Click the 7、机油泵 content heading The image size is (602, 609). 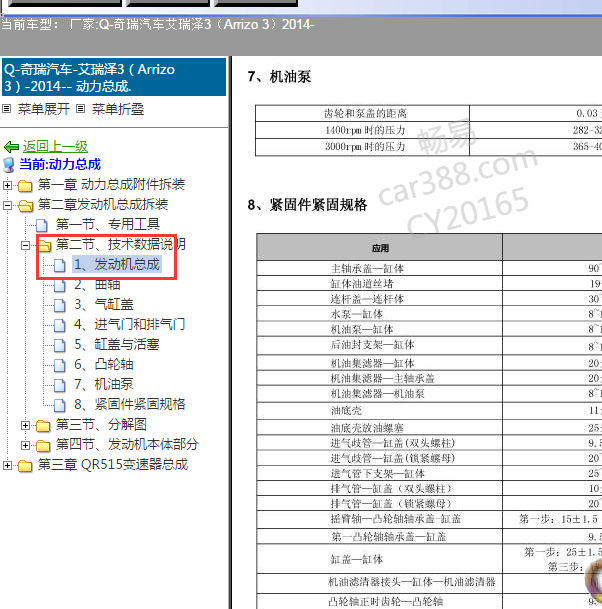pos(280,77)
